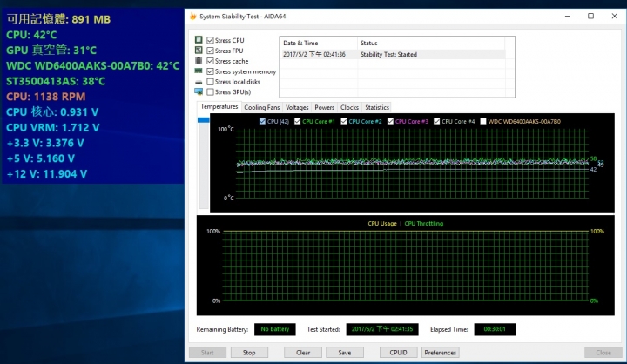Toggle the CPU Core #3 graph checkbox
The width and height of the screenshot is (627, 364).
[x=390, y=121]
